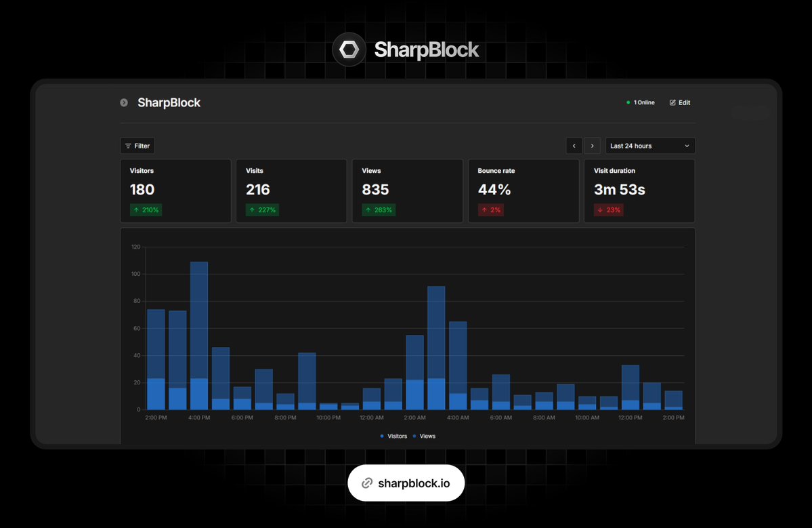The image size is (812, 528).
Task: Click the SharpBlock hexagon logo icon
Action: click(349, 49)
